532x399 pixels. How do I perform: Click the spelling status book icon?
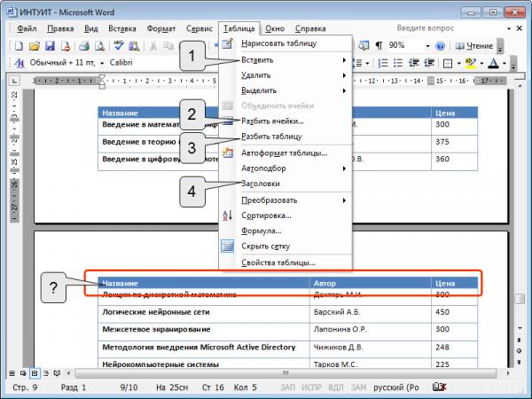coord(440,387)
